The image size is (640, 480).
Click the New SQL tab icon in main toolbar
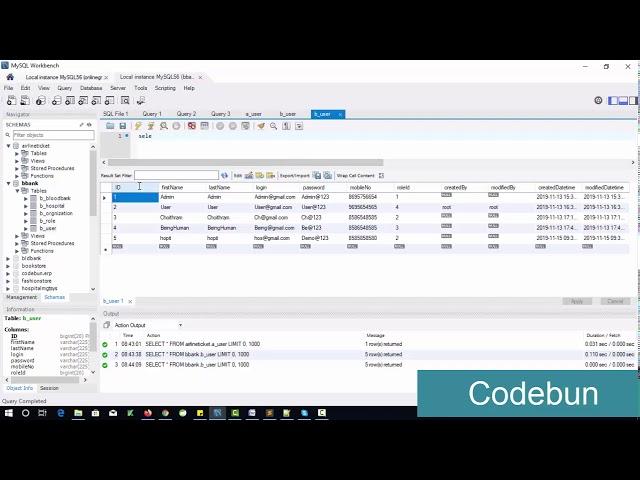11,100
